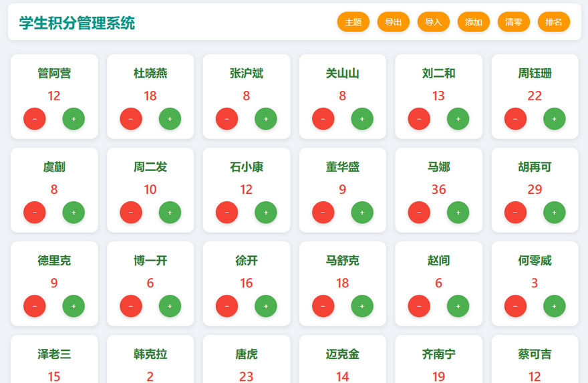Click the green plus button for 管阿营

(73, 119)
